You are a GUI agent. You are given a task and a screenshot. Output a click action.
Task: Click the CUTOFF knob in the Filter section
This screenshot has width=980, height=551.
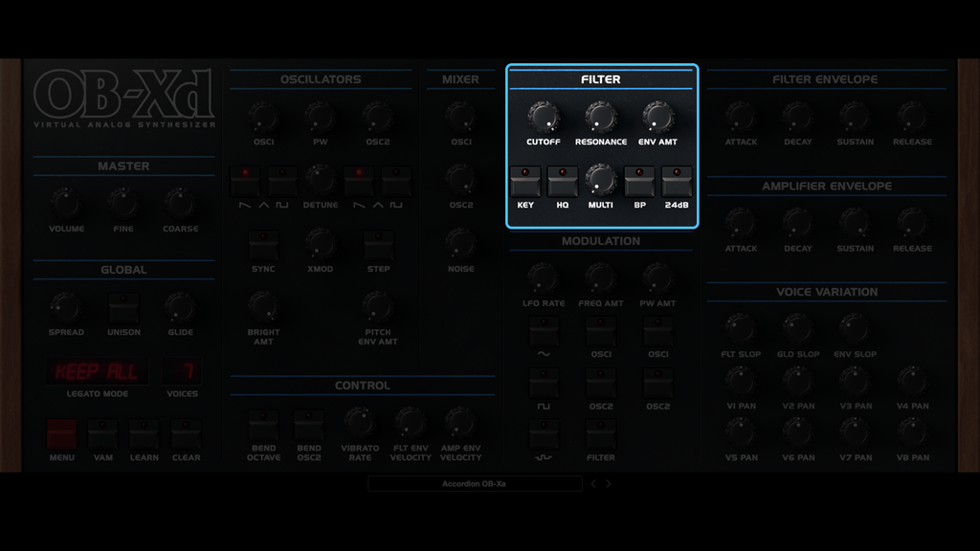pyautogui.click(x=544, y=119)
